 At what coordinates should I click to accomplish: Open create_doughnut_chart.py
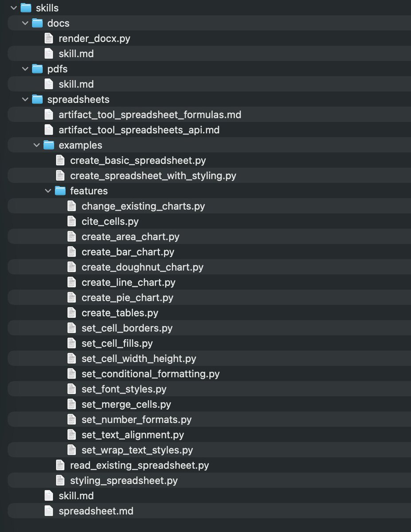point(142,267)
